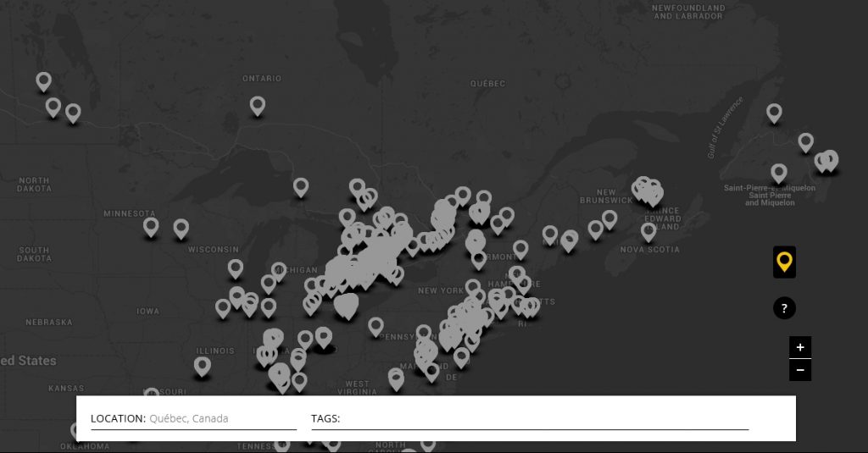The width and height of the screenshot is (868, 453).
Task: Select the pin above the Saint-Pierre-et-Miquelon label
Action: point(779,172)
